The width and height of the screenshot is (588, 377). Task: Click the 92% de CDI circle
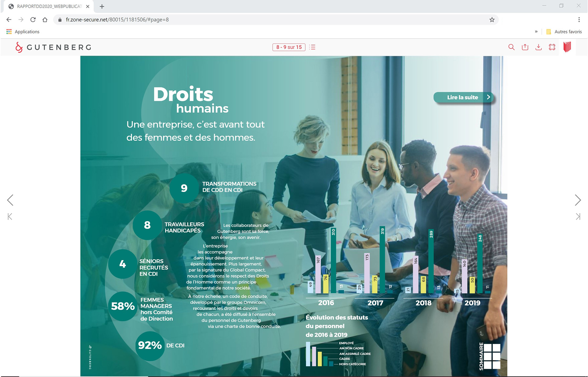[x=150, y=345]
